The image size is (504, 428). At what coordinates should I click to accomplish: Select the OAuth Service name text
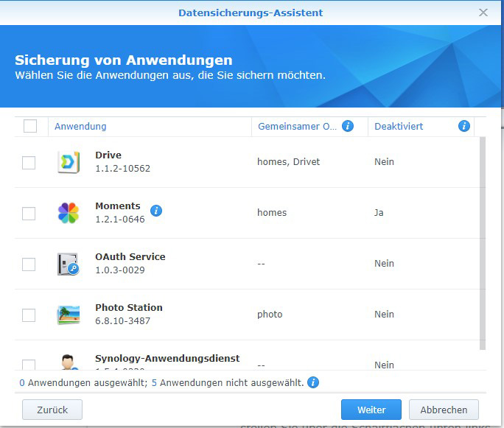click(x=130, y=256)
